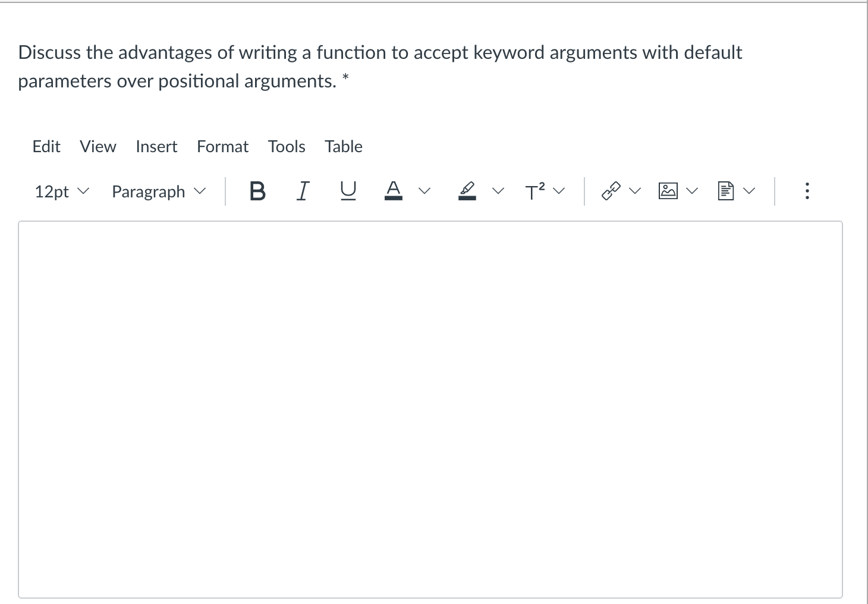Screen dimensions: 868x604
Task: Open the Format menu
Action: (x=222, y=146)
